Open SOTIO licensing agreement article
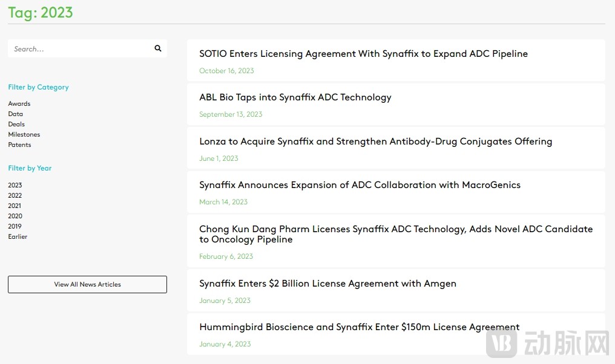The height and width of the screenshot is (364, 615). click(x=363, y=54)
